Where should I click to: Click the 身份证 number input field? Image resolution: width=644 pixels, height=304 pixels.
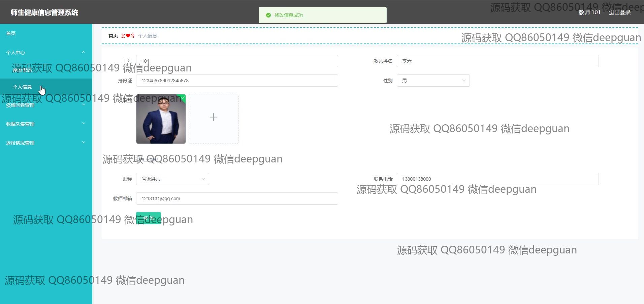click(237, 81)
